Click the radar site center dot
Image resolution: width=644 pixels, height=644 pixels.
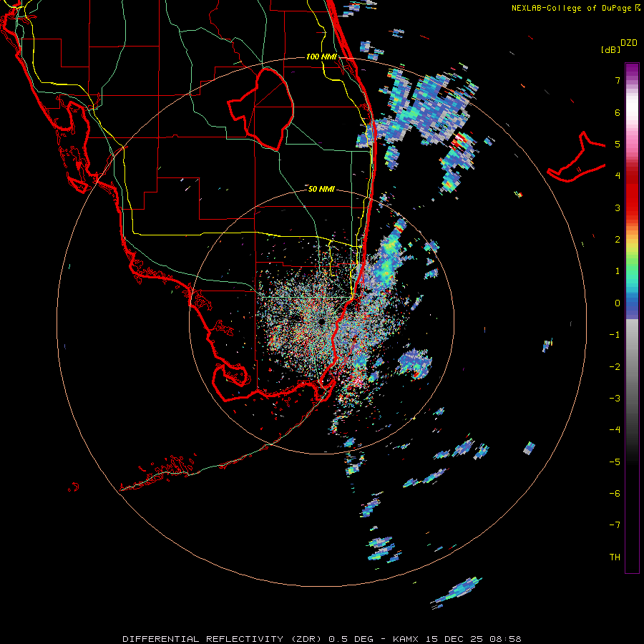321,321
